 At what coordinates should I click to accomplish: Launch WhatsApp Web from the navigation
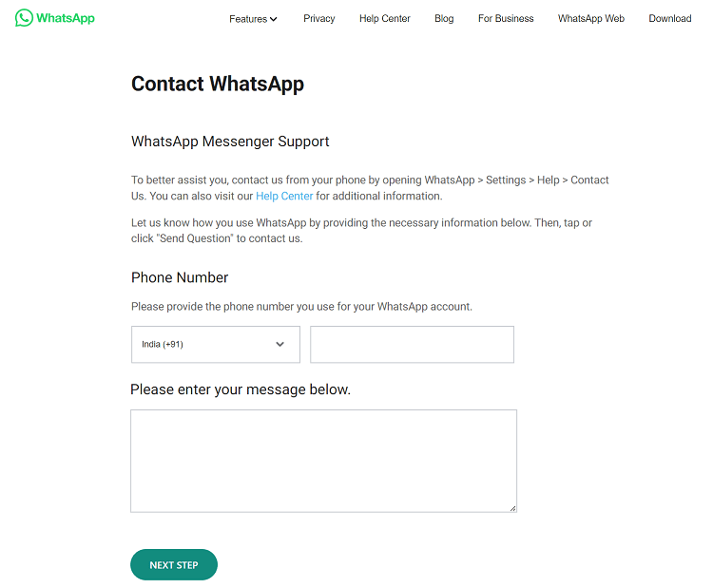tap(591, 19)
